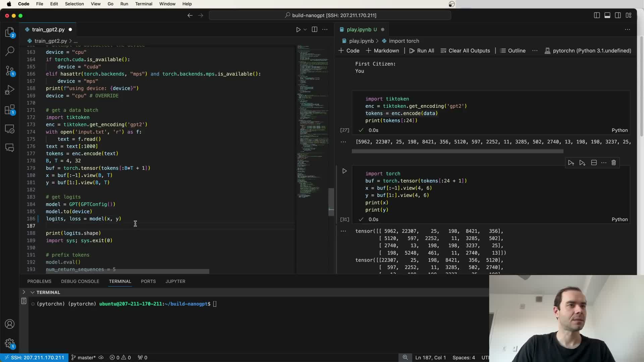Screen dimensions: 644x362
Task: Collapse the TERMINAL section chevron
Action: [33, 292]
